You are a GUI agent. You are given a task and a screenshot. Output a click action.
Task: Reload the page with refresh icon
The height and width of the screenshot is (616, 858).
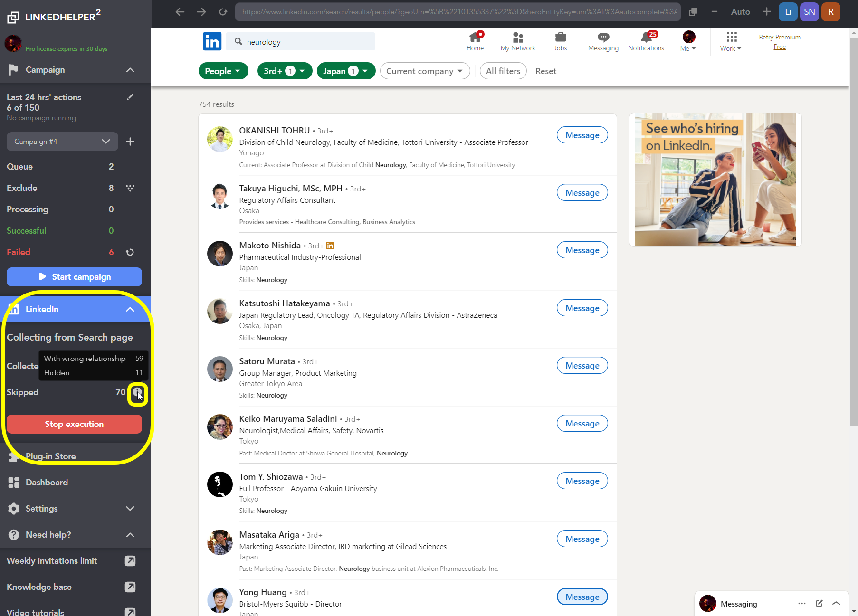(x=223, y=12)
